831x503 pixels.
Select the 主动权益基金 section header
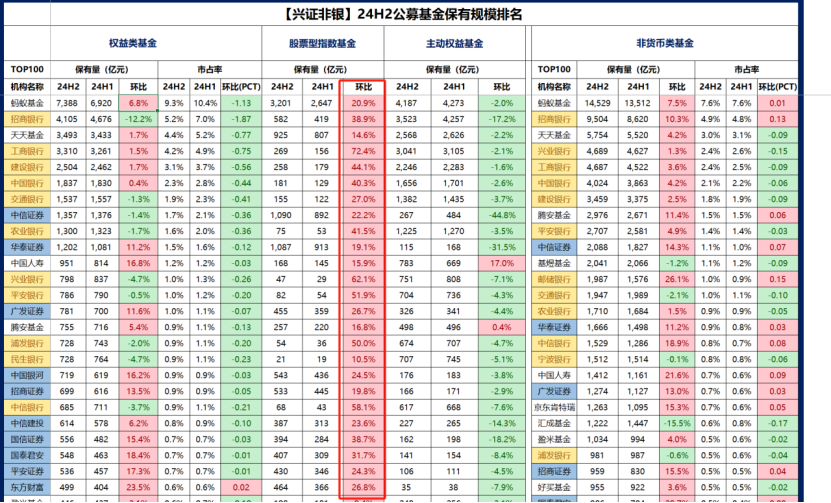pyautogui.click(x=455, y=43)
